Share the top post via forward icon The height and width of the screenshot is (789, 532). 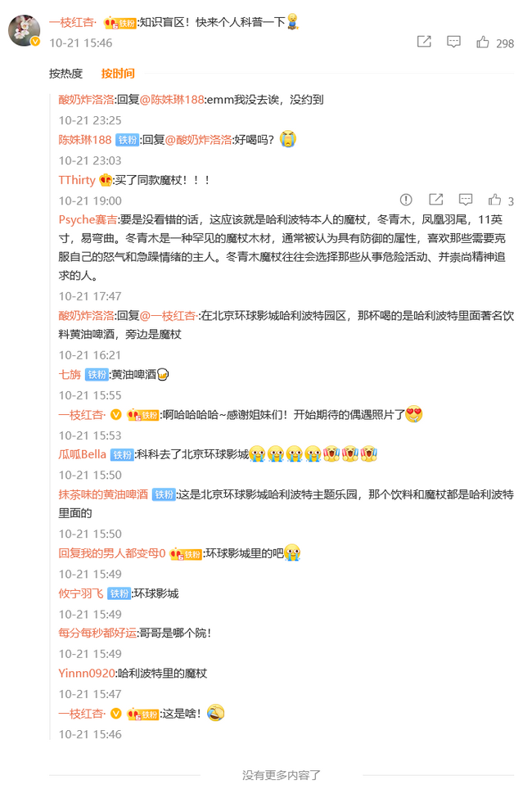click(x=424, y=43)
